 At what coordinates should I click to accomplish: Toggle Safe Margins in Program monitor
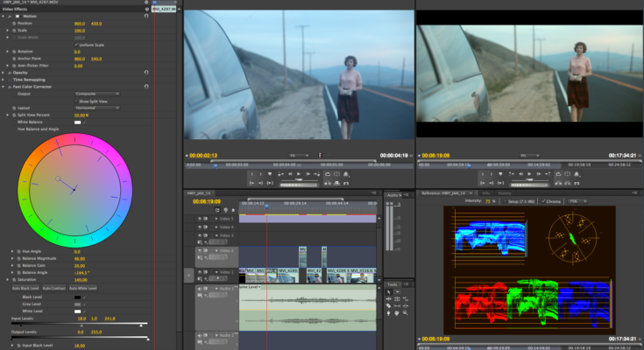pos(568,174)
